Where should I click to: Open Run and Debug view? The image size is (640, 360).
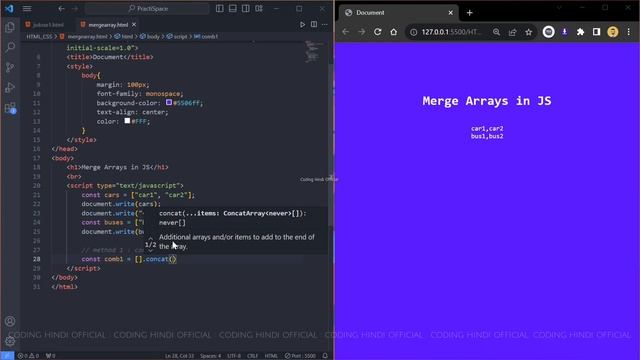(x=10, y=87)
